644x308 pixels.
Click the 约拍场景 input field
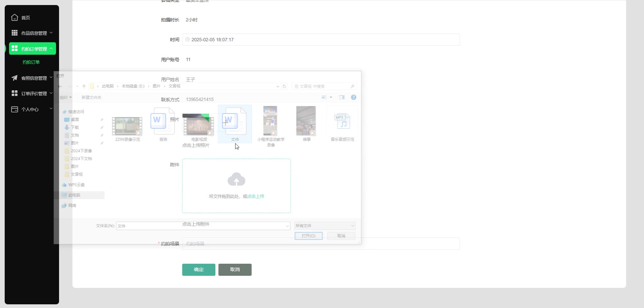tap(321, 244)
